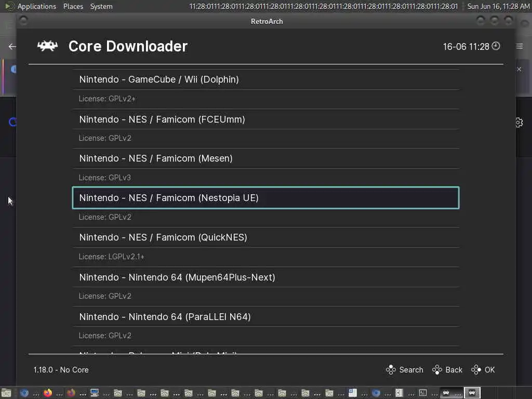Click the round button at the title bar's left end
The height and width of the screenshot is (399, 532).
23,21
